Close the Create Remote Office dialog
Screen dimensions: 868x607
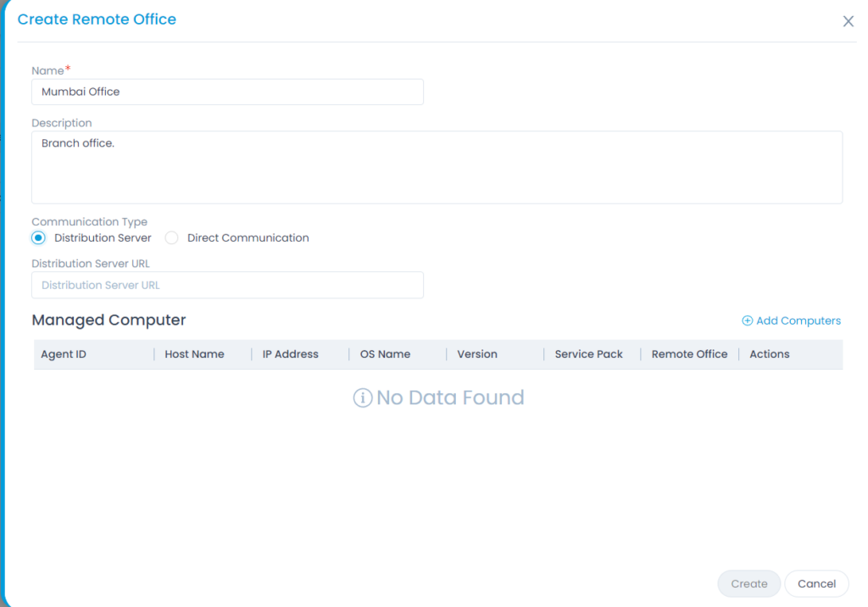(848, 21)
